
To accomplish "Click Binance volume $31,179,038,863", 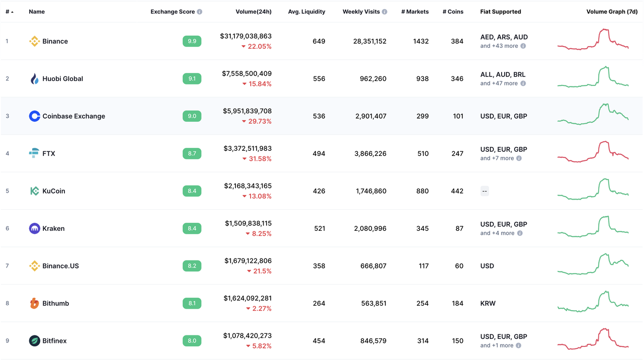I will pos(246,36).
